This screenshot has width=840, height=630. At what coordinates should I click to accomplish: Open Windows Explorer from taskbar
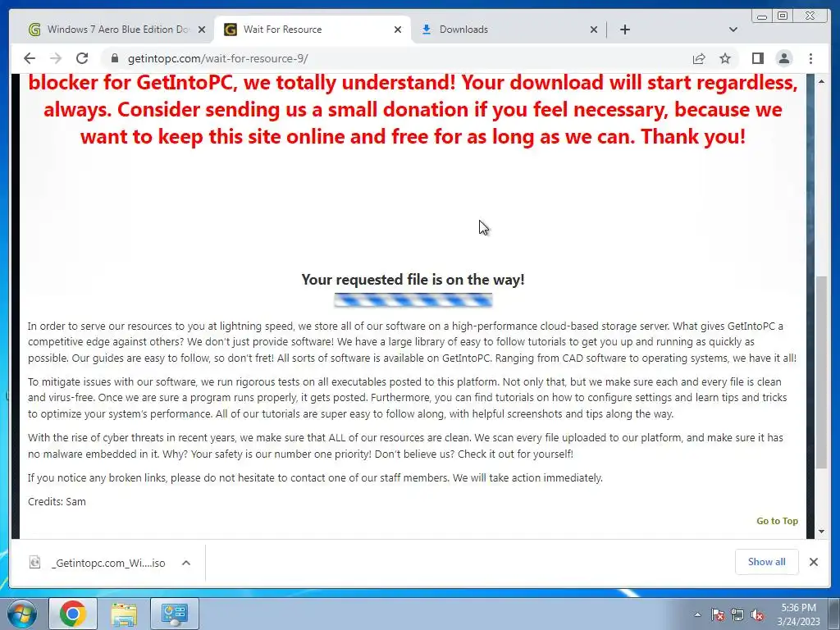124,614
